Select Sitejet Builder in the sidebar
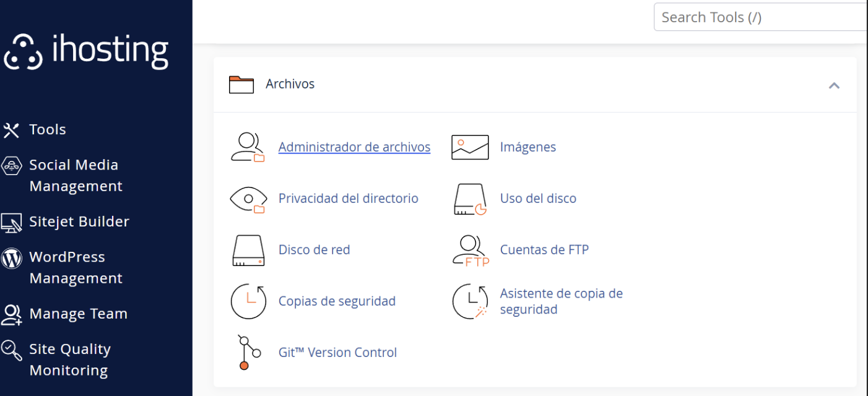 (79, 222)
